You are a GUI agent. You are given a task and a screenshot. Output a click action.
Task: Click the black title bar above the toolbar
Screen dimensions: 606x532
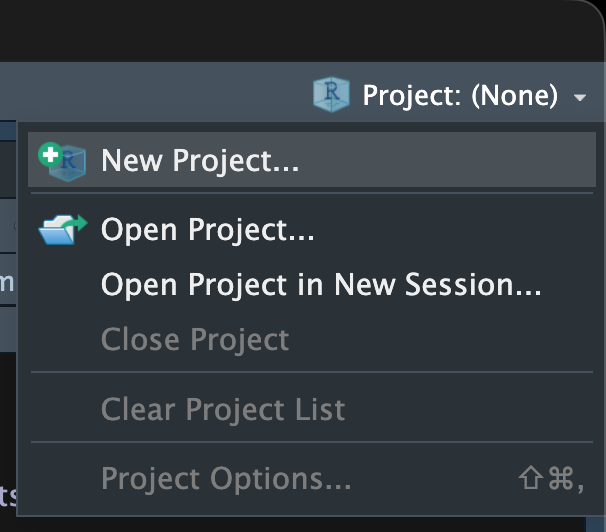tap(300, 30)
